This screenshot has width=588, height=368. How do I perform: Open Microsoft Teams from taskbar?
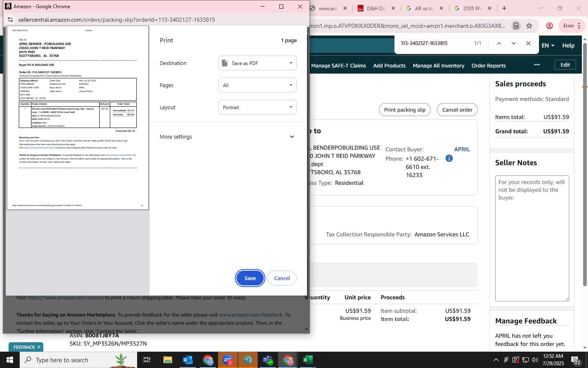[268, 360]
